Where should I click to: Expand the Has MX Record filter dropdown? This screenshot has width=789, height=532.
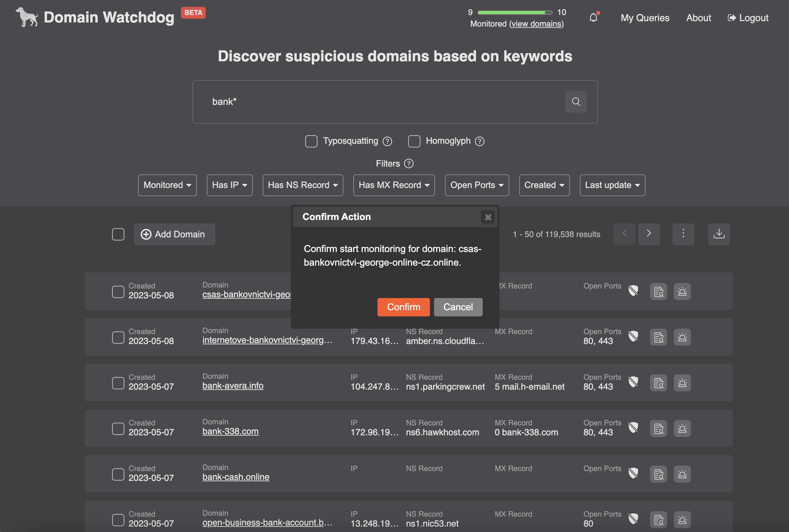point(394,185)
